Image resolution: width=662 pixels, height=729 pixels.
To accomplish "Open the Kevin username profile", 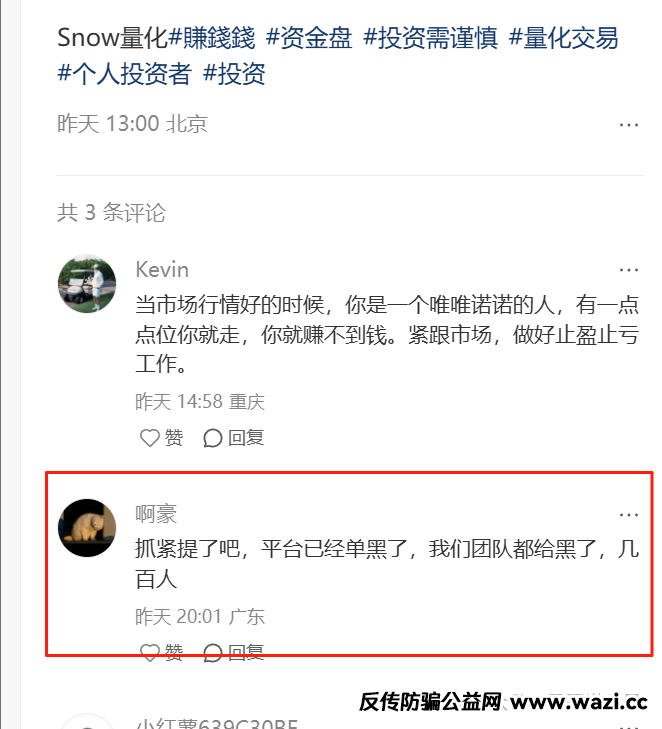I will pos(162,270).
